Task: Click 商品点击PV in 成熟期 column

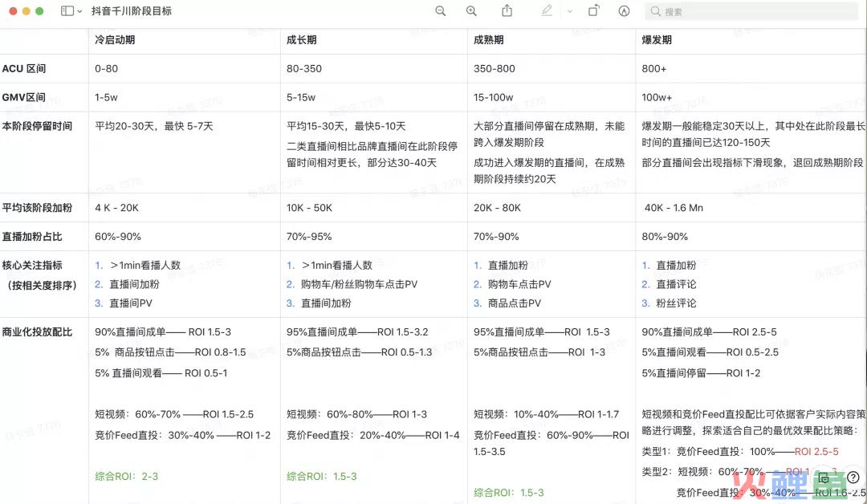Action: [x=515, y=303]
